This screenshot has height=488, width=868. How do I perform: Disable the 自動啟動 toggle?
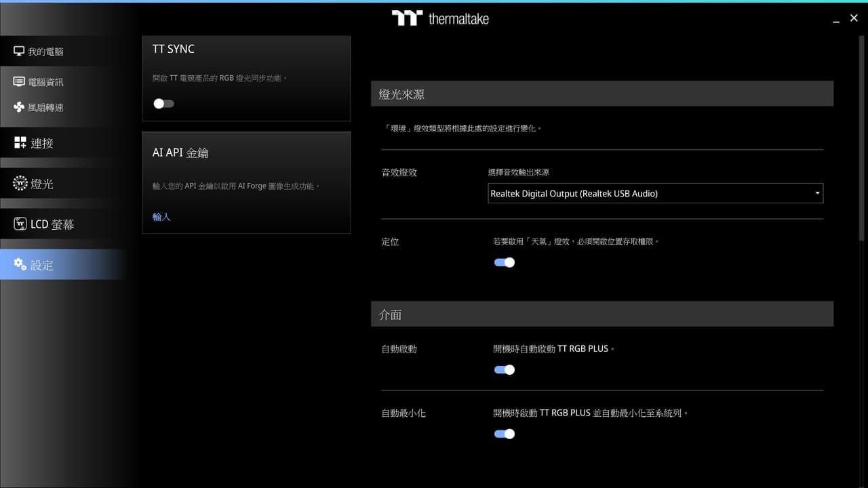coord(505,369)
